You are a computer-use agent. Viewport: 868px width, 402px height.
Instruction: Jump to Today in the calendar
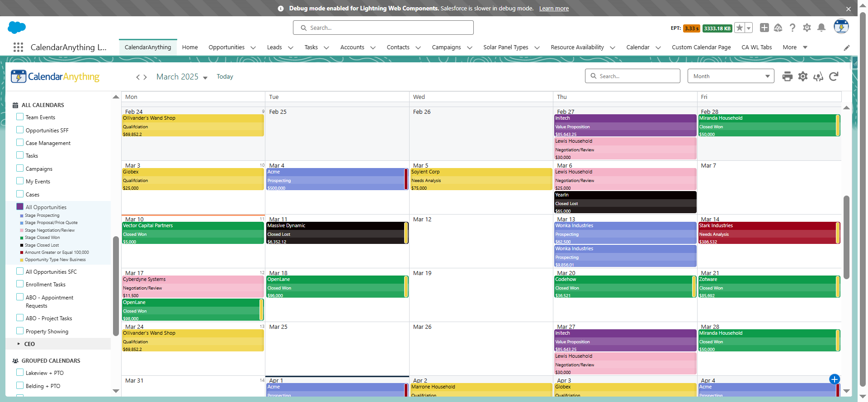(225, 77)
